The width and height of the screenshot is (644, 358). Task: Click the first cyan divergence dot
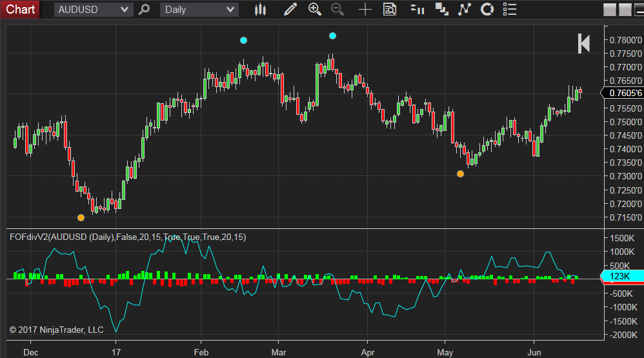pos(243,40)
